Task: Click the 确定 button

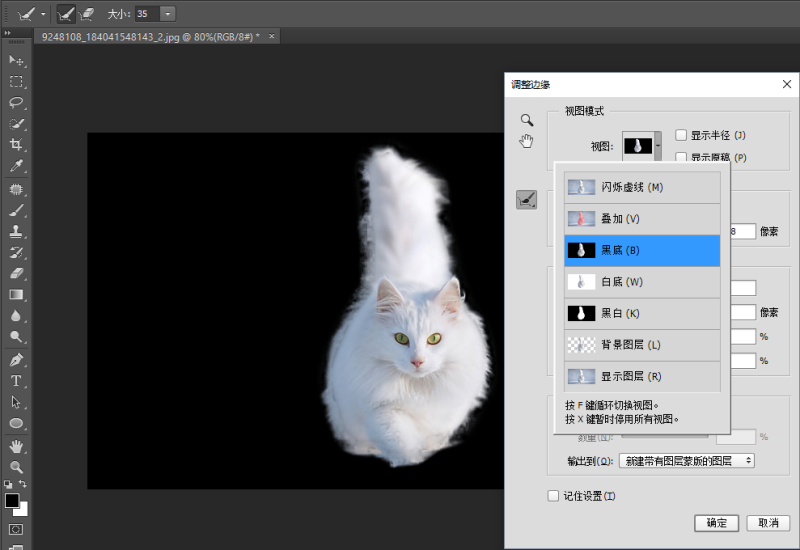Action: 716,523
